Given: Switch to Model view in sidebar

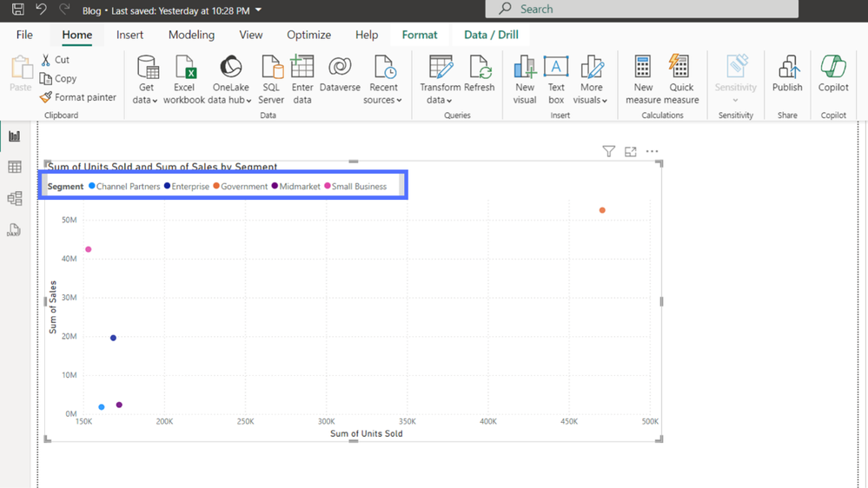Looking at the screenshot, I should click(x=15, y=198).
